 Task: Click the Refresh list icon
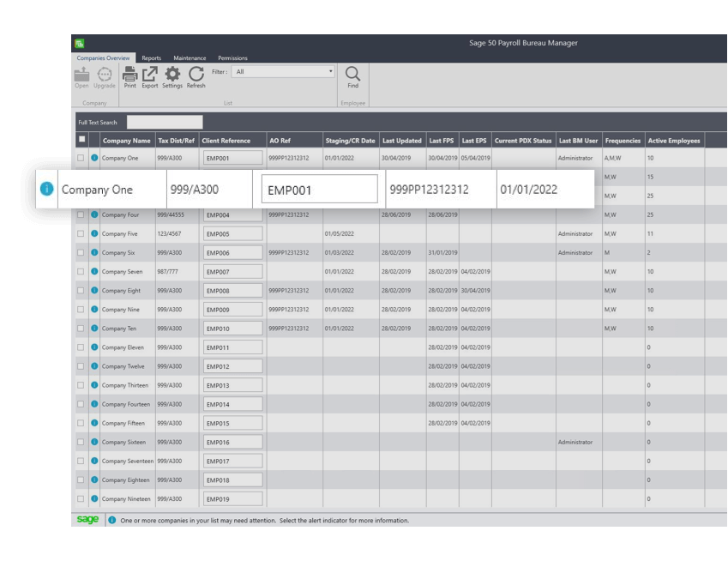tap(196, 75)
